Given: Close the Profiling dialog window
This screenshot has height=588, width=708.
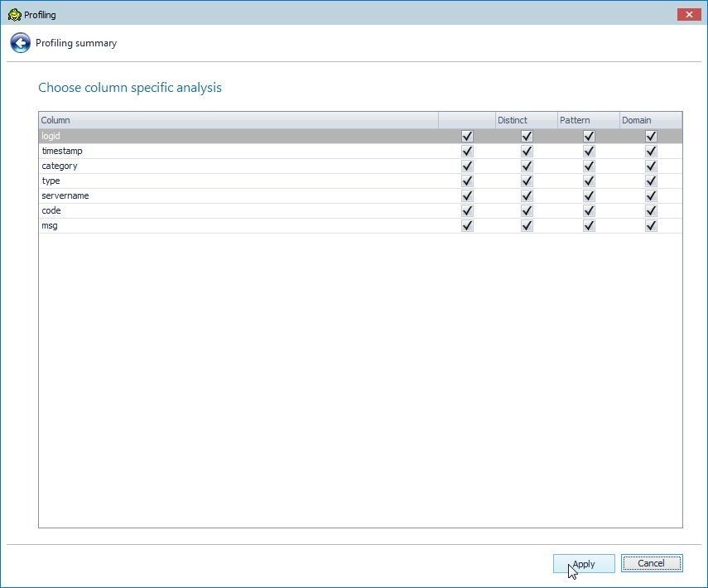Looking at the screenshot, I should 689,14.
